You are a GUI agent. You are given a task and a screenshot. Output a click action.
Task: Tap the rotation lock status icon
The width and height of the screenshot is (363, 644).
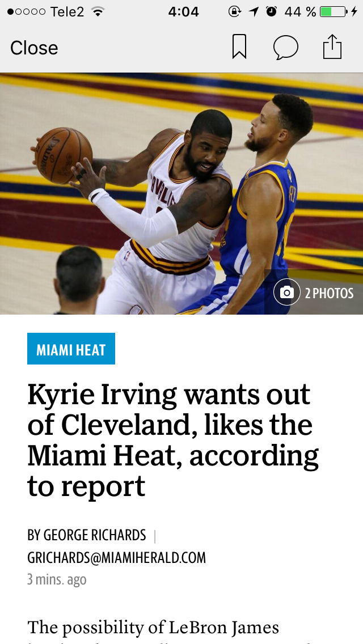pyautogui.click(x=235, y=11)
